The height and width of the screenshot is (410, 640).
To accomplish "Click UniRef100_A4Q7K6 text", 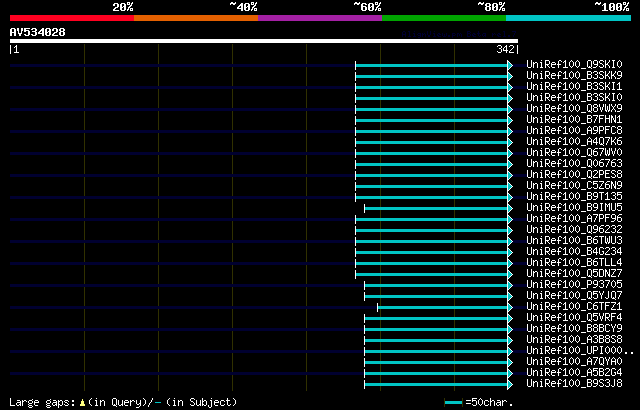I will [574, 142].
